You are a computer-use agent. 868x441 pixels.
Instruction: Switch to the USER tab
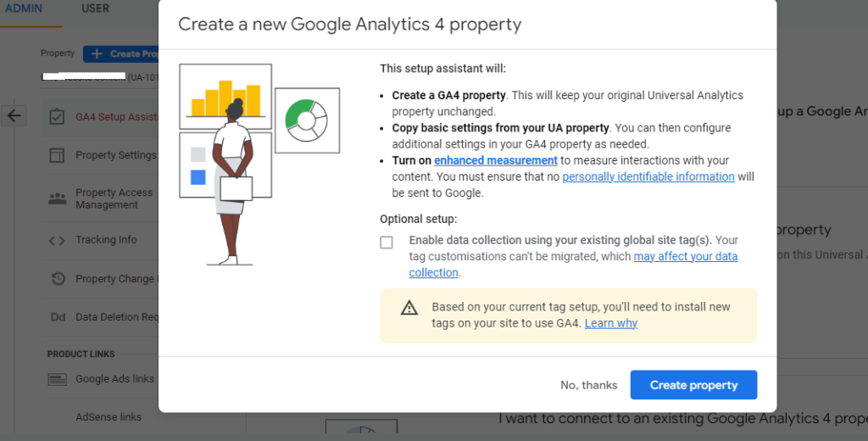pyautogui.click(x=95, y=8)
